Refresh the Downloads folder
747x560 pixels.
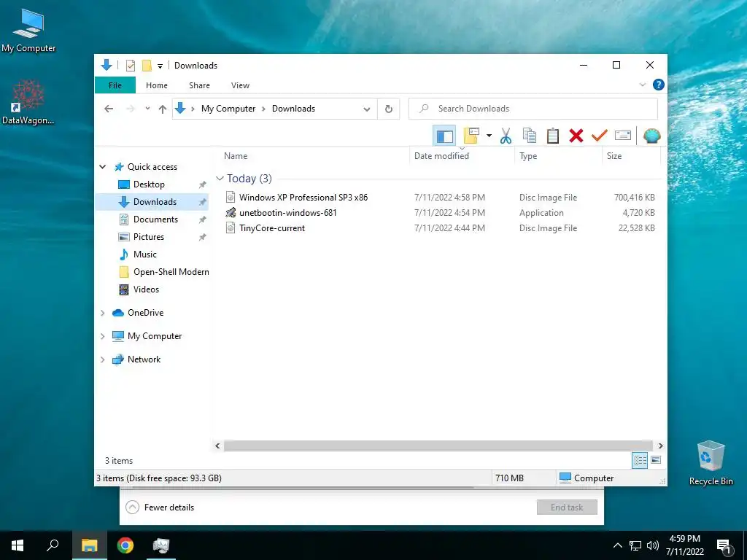pos(389,109)
